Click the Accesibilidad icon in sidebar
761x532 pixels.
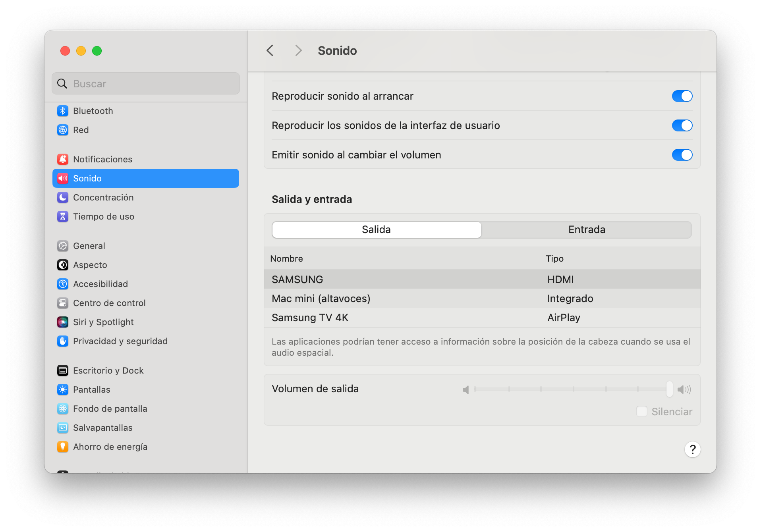63,284
